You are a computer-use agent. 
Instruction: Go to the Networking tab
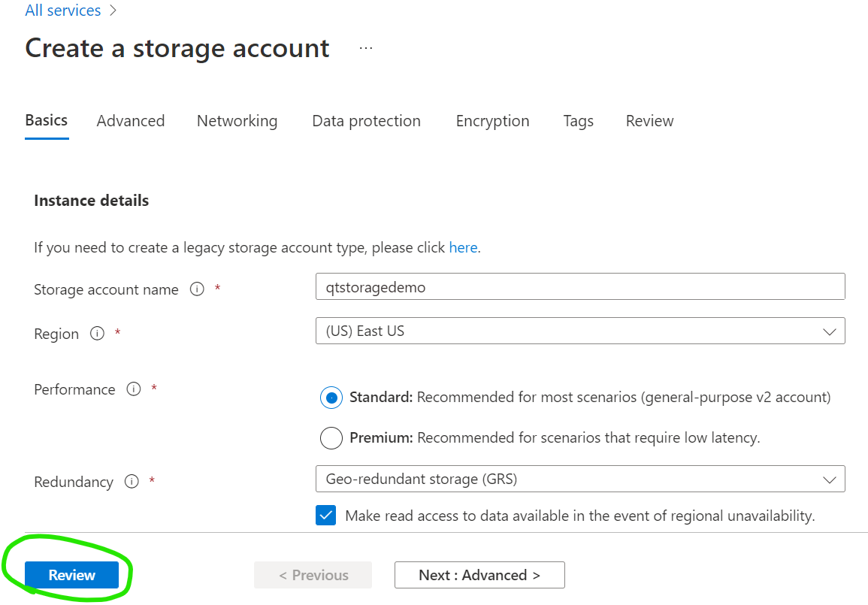[237, 121]
